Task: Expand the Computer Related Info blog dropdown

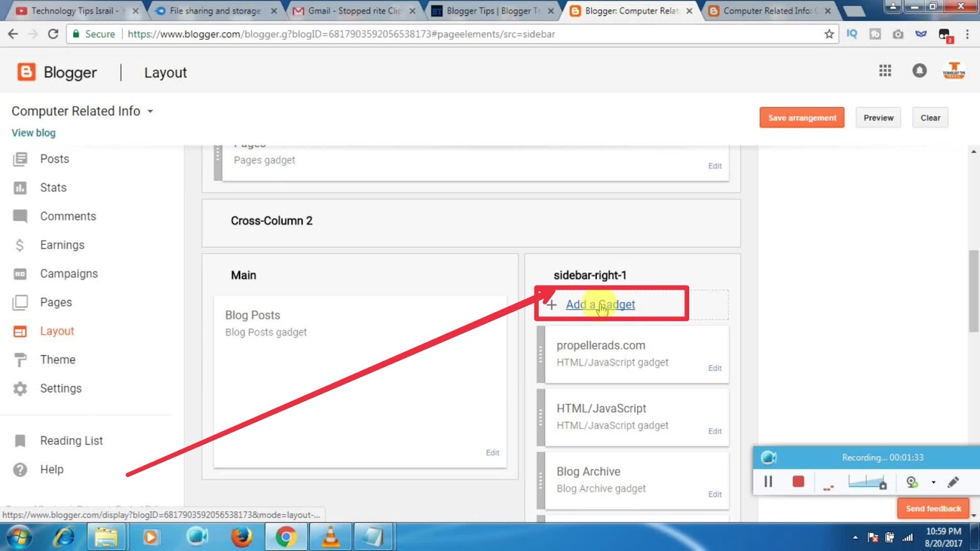Action: [150, 111]
